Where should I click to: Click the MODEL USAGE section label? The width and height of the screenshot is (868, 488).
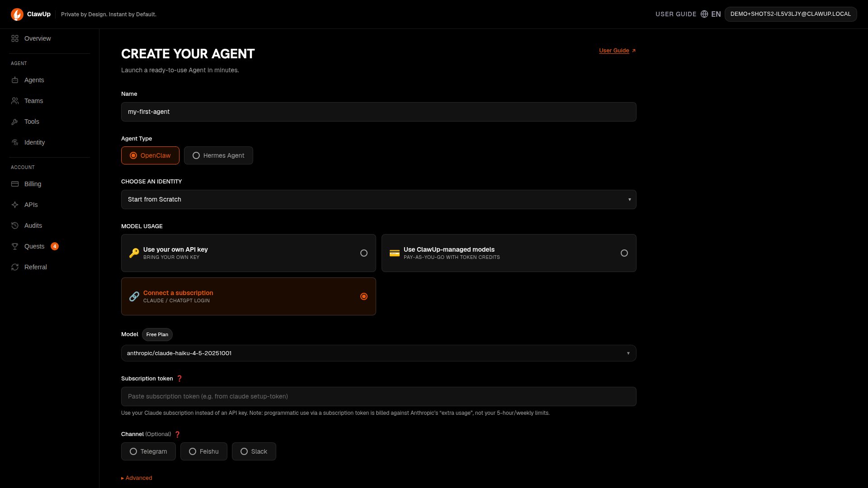(142, 226)
